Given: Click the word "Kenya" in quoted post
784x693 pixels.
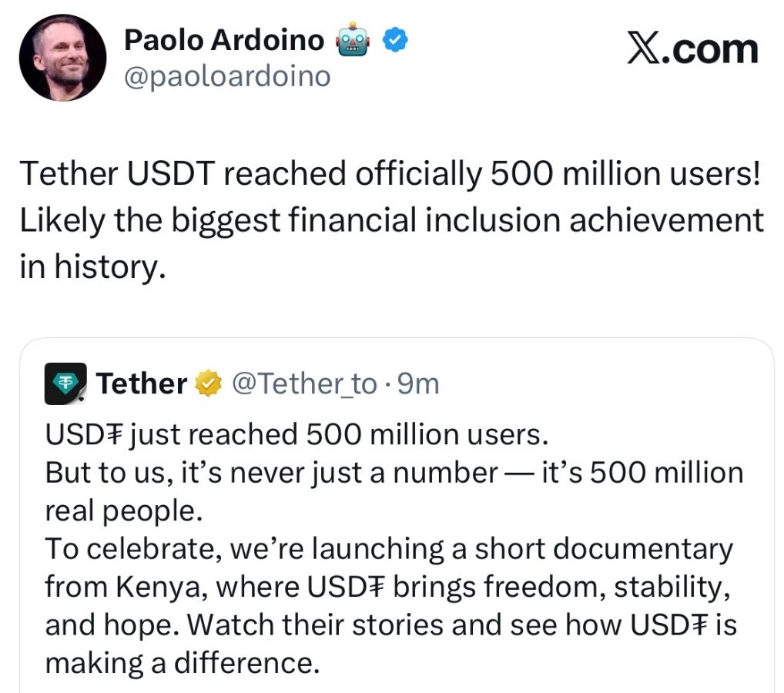Looking at the screenshot, I should pos(163,587).
